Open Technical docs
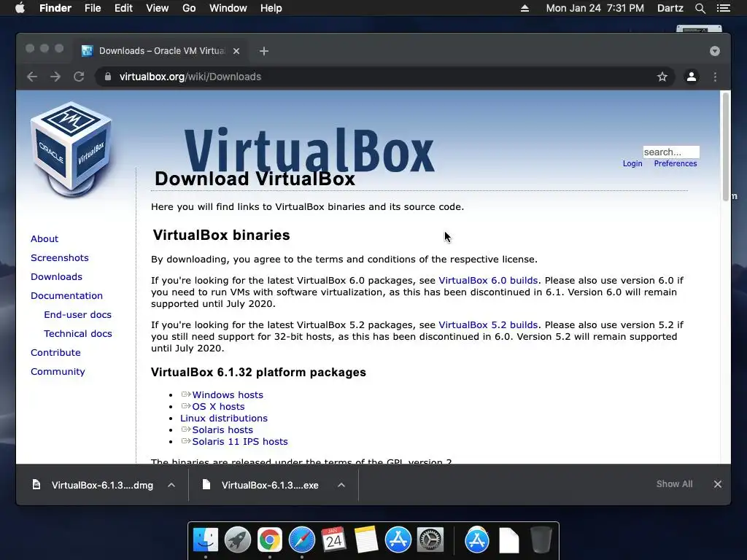747x560 pixels. pyautogui.click(x=77, y=334)
